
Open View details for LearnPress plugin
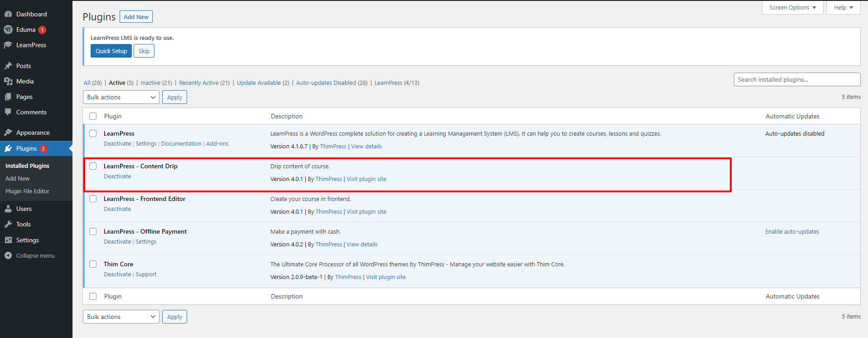[366, 147]
